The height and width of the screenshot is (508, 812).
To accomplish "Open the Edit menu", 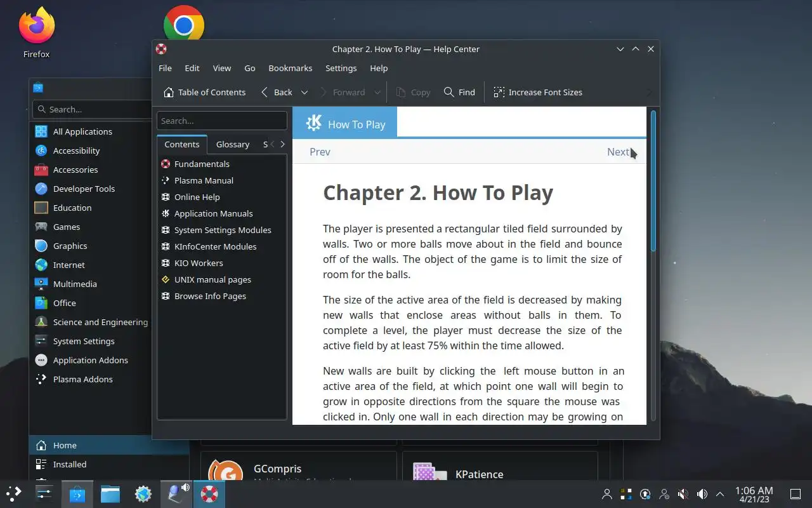I will coord(192,68).
